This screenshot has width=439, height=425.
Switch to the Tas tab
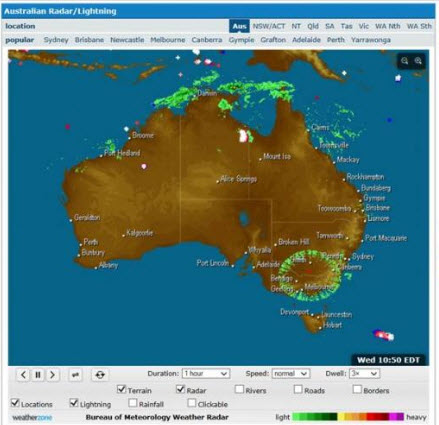tap(346, 26)
